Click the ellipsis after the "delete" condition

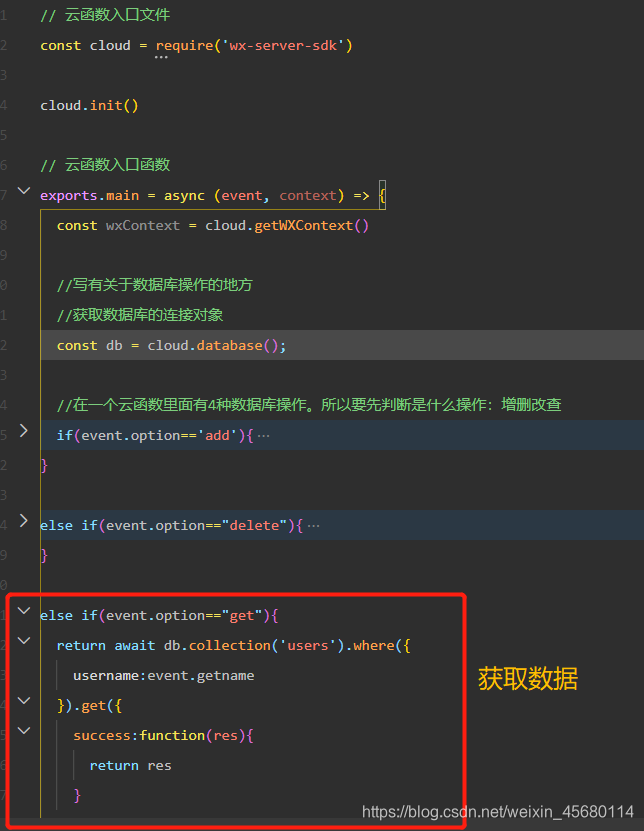click(313, 526)
